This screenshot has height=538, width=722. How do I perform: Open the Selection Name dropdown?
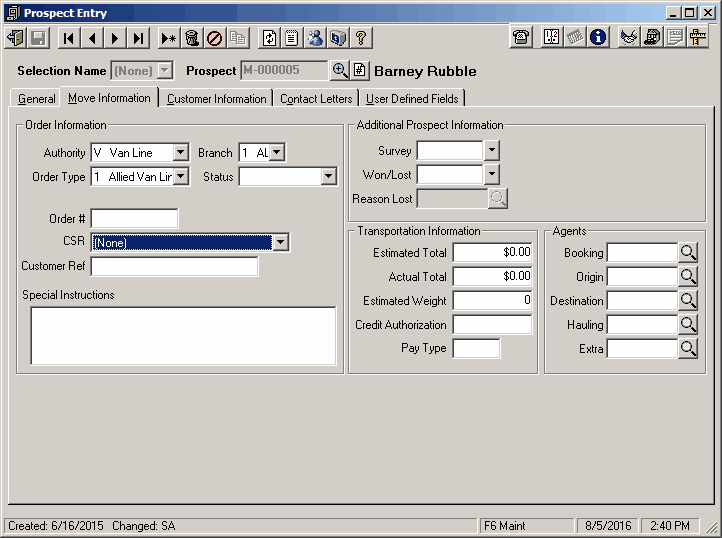pyautogui.click(x=164, y=70)
